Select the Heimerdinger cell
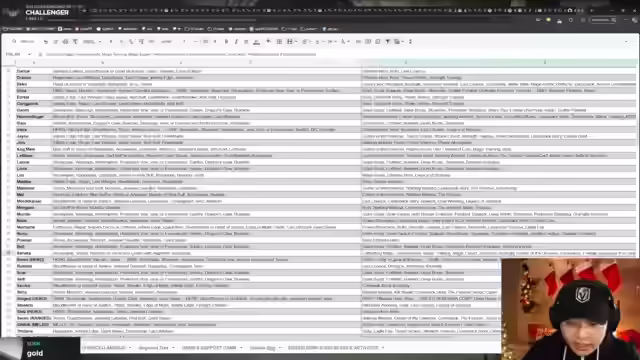 (x=33, y=117)
